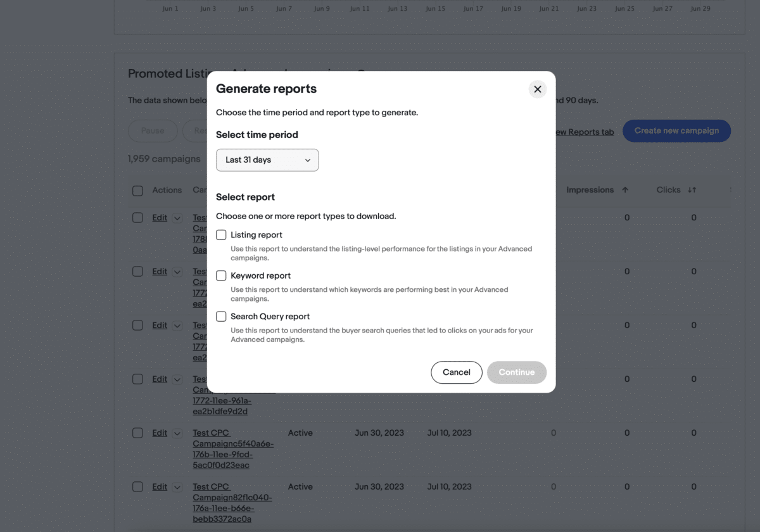760x532 pixels.
Task: Edit the campaign c5f40a6e row
Action: point(160,433)
